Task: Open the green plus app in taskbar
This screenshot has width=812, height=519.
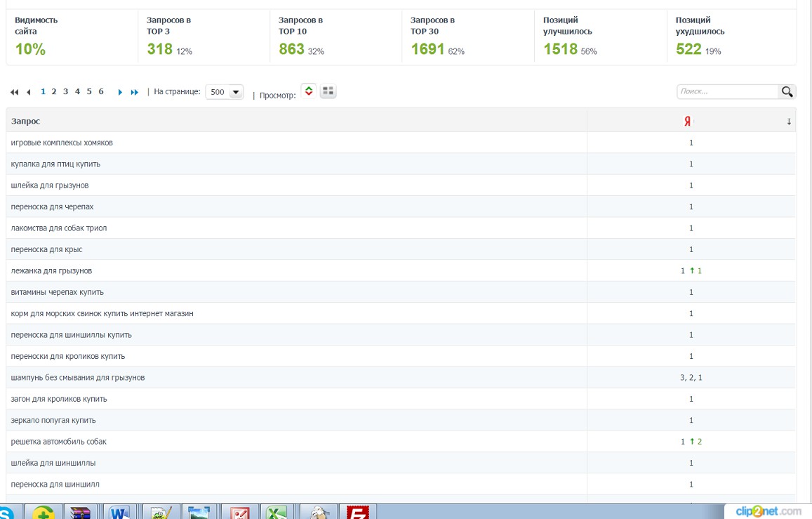Action: coord(43,512)
